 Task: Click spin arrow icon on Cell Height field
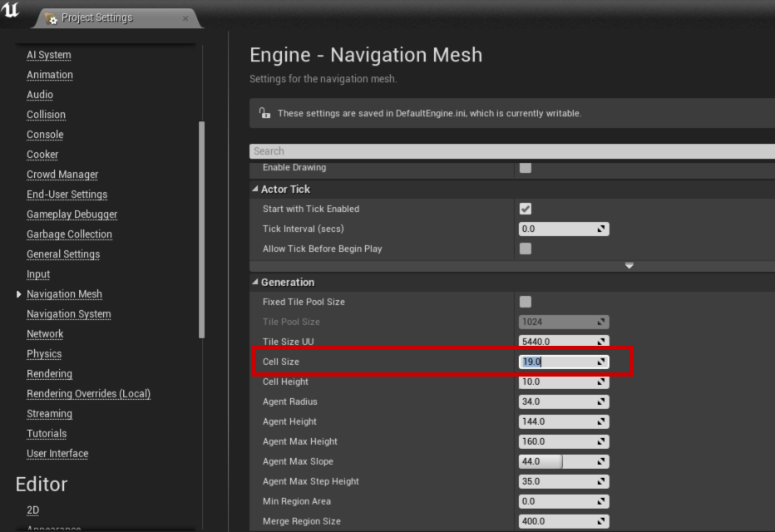tap(601, 382)
